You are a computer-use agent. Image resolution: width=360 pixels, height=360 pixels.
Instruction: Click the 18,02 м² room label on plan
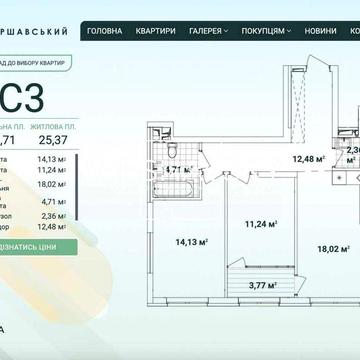(333, 249)
